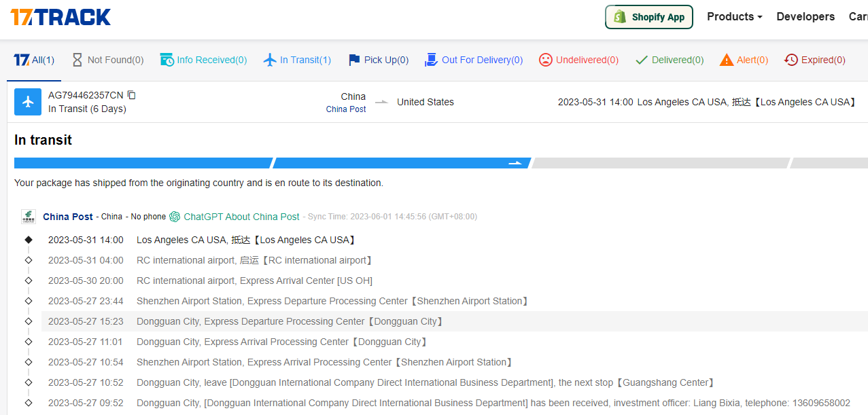The height and width of the screenshot is (415, 868).
Task: Select the All packages tab
Action: click(x=34, y=60)
